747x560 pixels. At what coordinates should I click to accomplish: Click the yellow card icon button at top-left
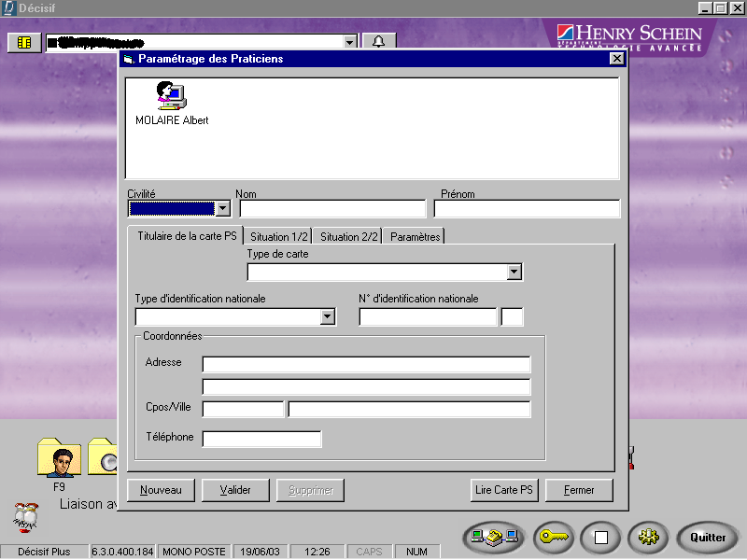[24, 42]
